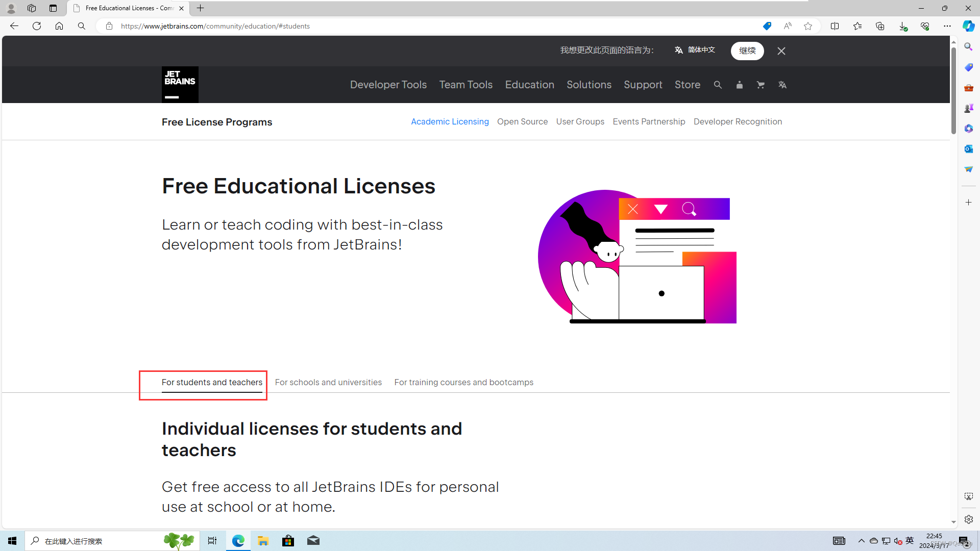Click the page vertical scrollbar

[x=953, y=91]
